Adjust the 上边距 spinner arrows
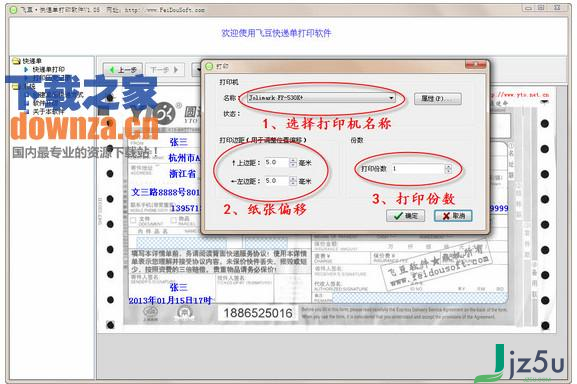577x384 pixels. point(293,162)
